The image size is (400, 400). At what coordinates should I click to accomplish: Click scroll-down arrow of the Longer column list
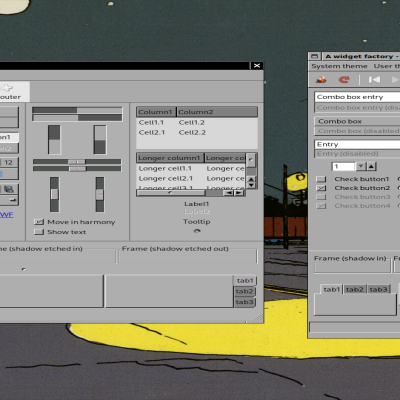pos(252,185)
